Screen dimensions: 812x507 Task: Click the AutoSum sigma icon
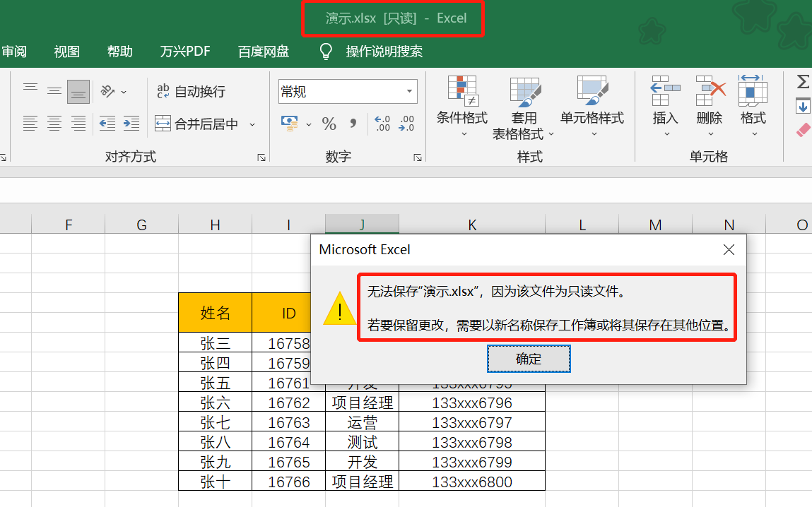click(803, 82)
